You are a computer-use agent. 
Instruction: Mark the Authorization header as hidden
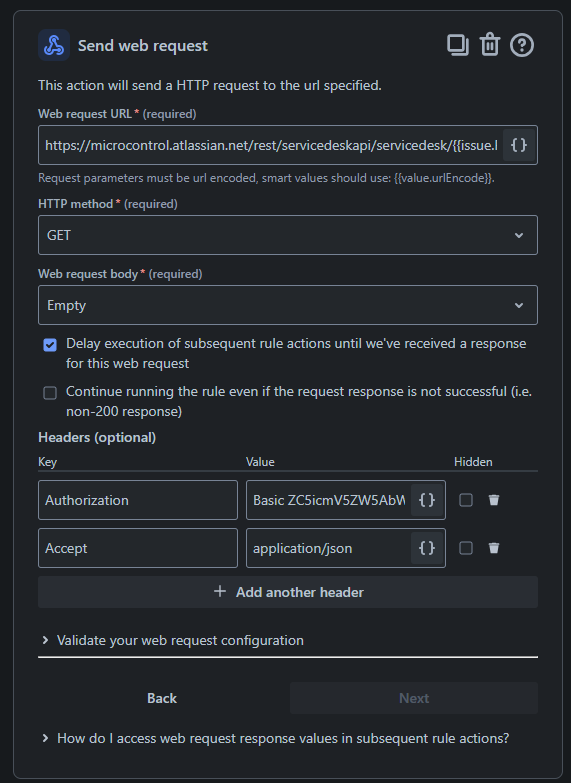tap(466, 500)
